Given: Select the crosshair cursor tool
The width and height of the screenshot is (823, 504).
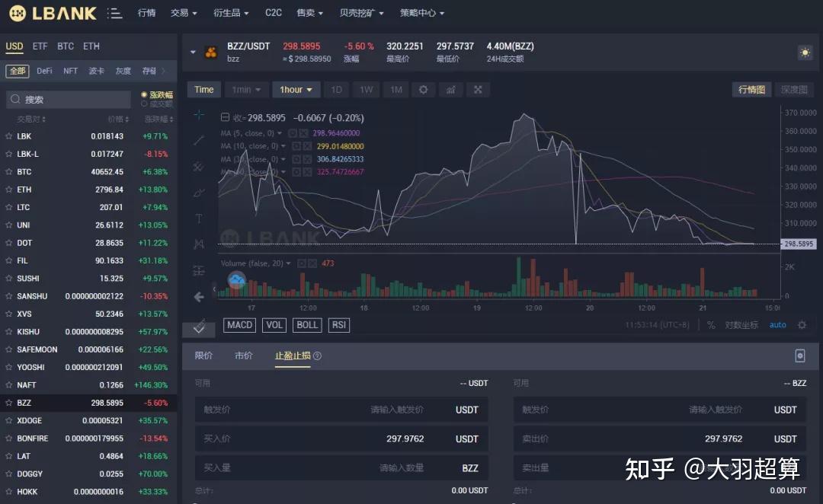Looking at the screenshot, I should coord(199,115).
